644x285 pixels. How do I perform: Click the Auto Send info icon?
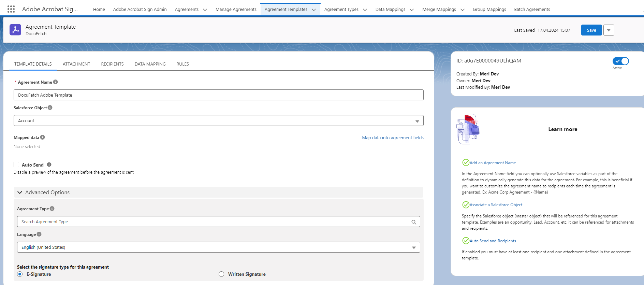(49, 165)
